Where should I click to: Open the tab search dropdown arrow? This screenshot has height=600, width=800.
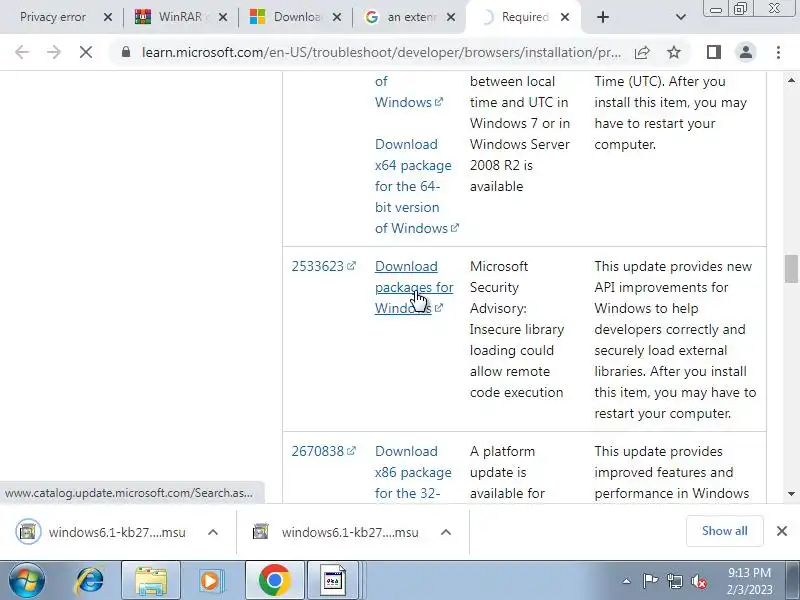tap(681, 17)
